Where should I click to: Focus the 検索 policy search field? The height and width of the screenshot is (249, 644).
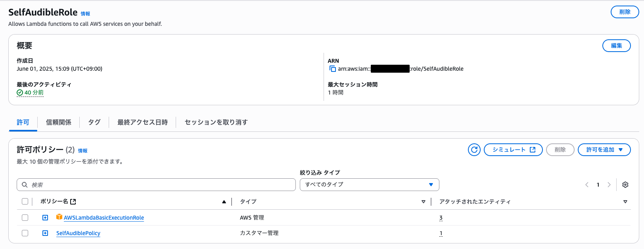pyautogui.click(x=156, y=185)
